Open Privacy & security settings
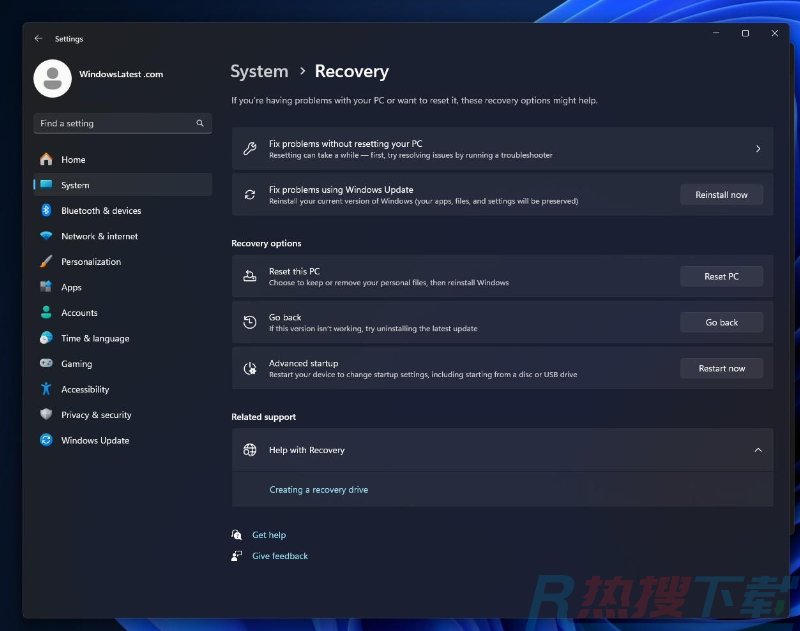Image resolution: width=800 pixels, height=631 pixels. [122, 414]
